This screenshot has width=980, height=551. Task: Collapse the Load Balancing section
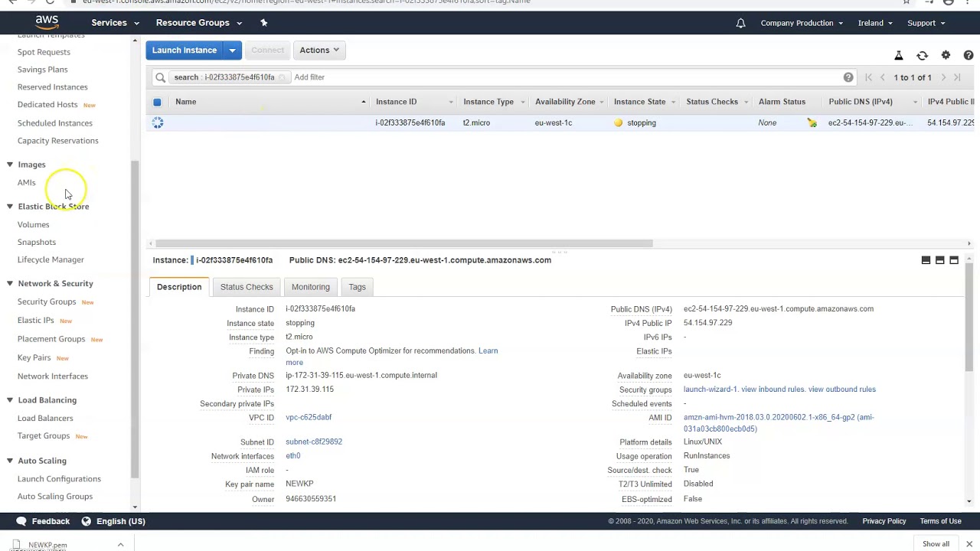pyautogui.click(x=10, y=399)
